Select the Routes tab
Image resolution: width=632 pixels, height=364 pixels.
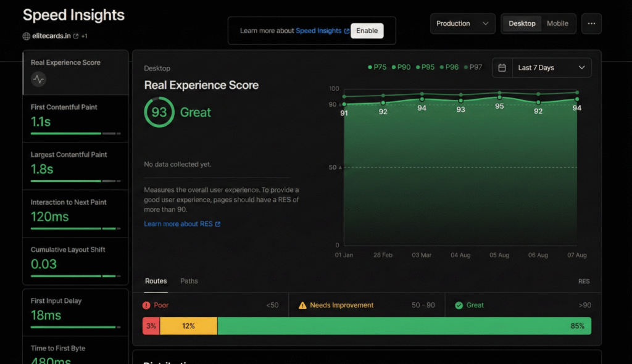point(156,281)
